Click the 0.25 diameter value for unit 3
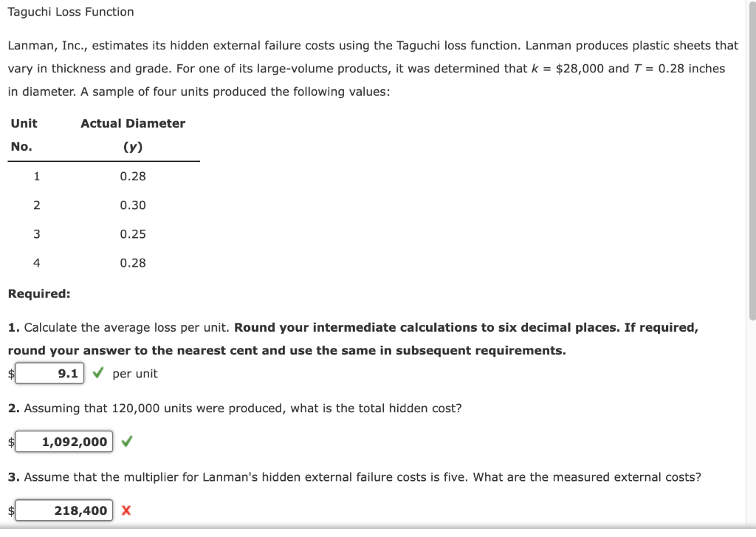 click(x=133, y=234)
